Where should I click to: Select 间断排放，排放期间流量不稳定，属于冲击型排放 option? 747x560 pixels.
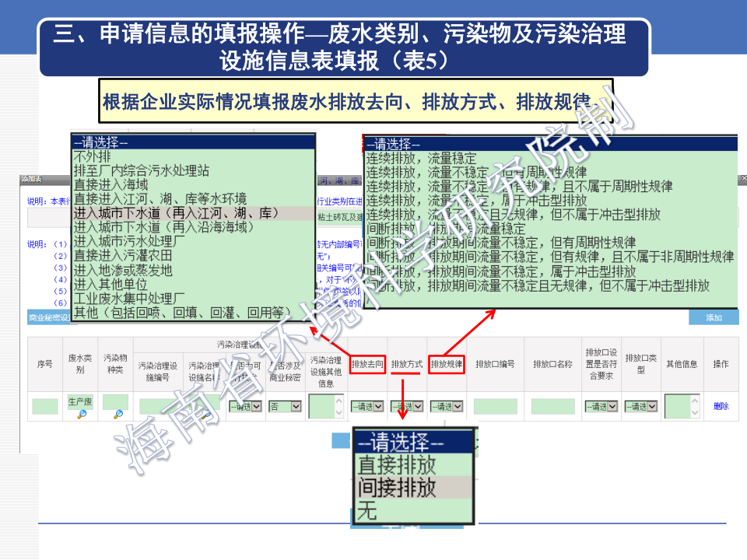(x=551, y=271)
